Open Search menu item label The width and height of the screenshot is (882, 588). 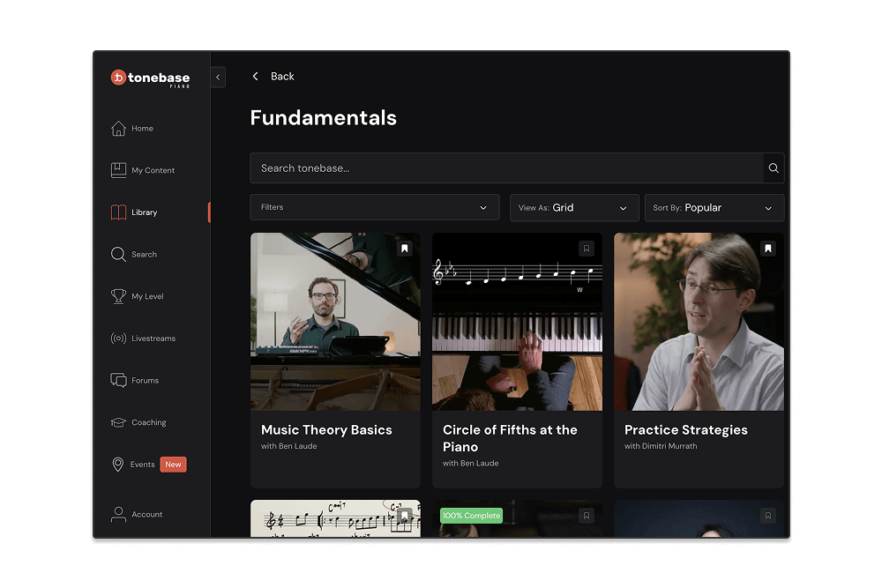(144, 254)
